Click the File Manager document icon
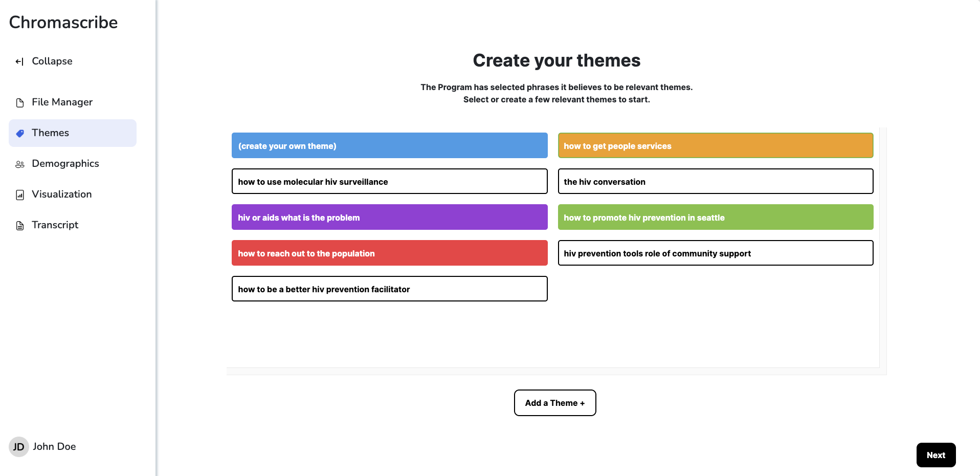This screenshot has width=980, height=476. pyautogui.click(x=20, y=103)
